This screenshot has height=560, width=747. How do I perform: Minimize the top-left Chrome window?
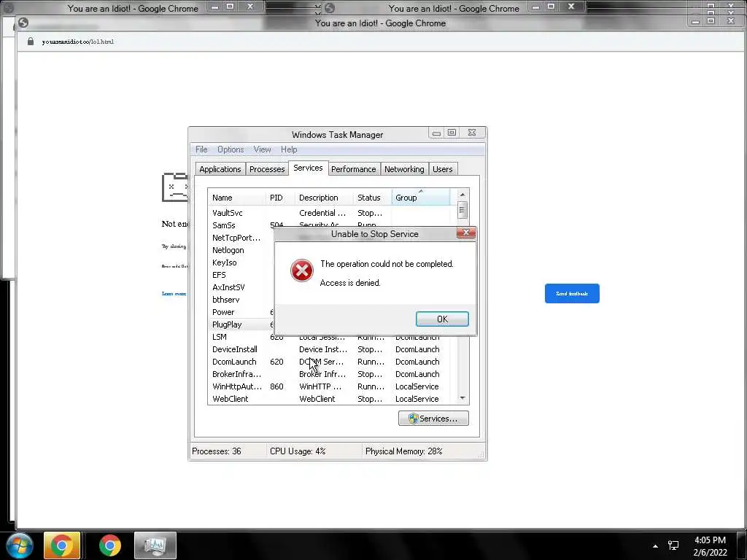pos(215,7)
